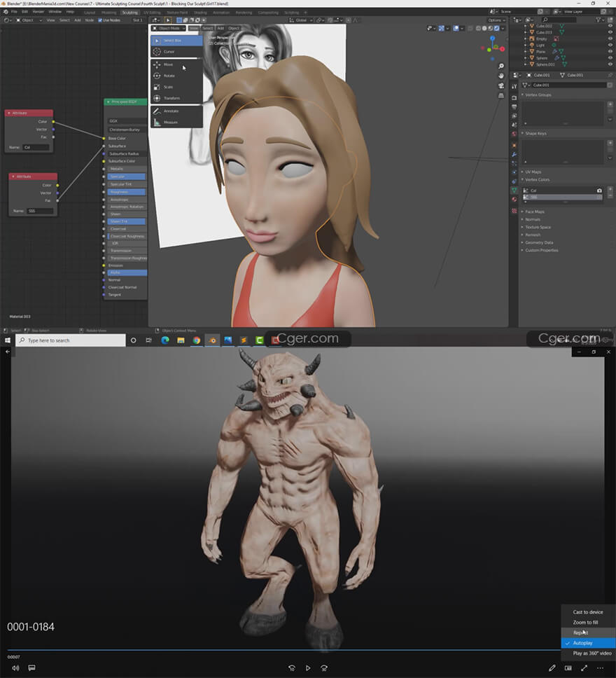Click the viewport zoom magnifier icon
Screen dimensions: 616x678
[501, 66]
